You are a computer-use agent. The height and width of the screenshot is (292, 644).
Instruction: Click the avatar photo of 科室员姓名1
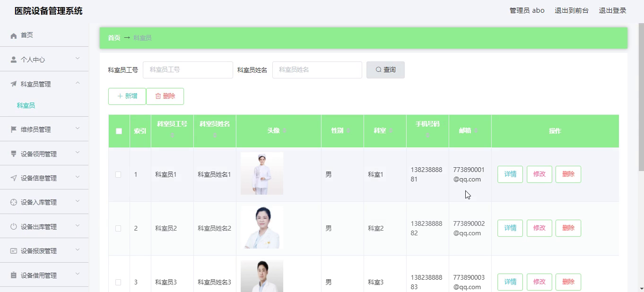pos(262,173)
